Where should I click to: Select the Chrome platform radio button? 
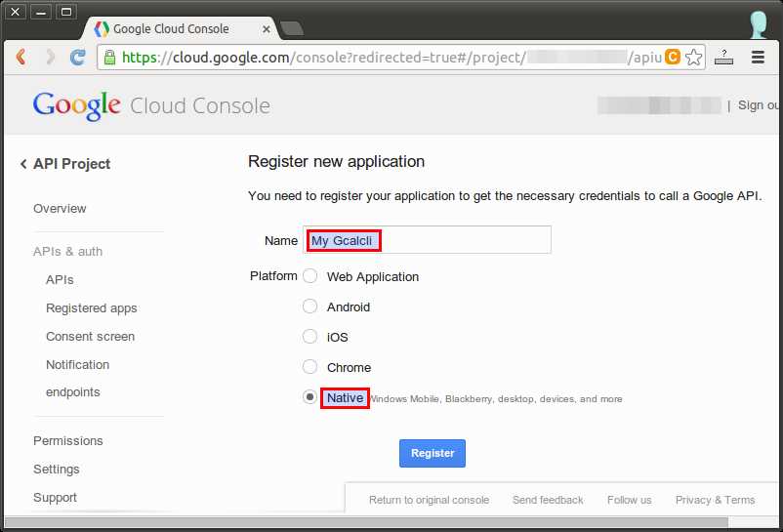tap(309, 367)
